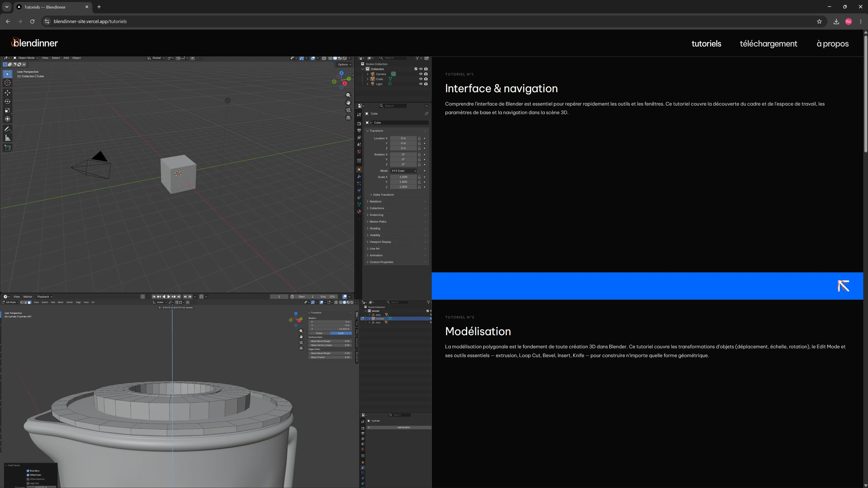Open the Global orientation dropdown in Object Mode header
The width and height of the screenshot is (868, 488).
click(156, 58)
